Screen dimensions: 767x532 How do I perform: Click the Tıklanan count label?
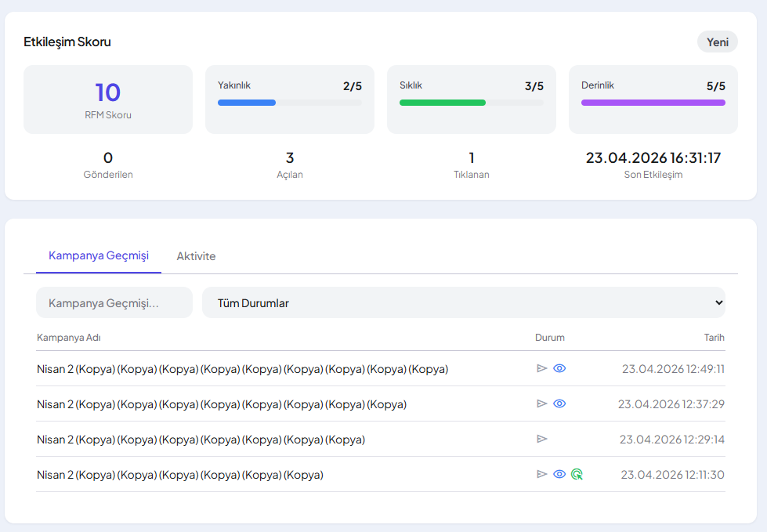472,175
